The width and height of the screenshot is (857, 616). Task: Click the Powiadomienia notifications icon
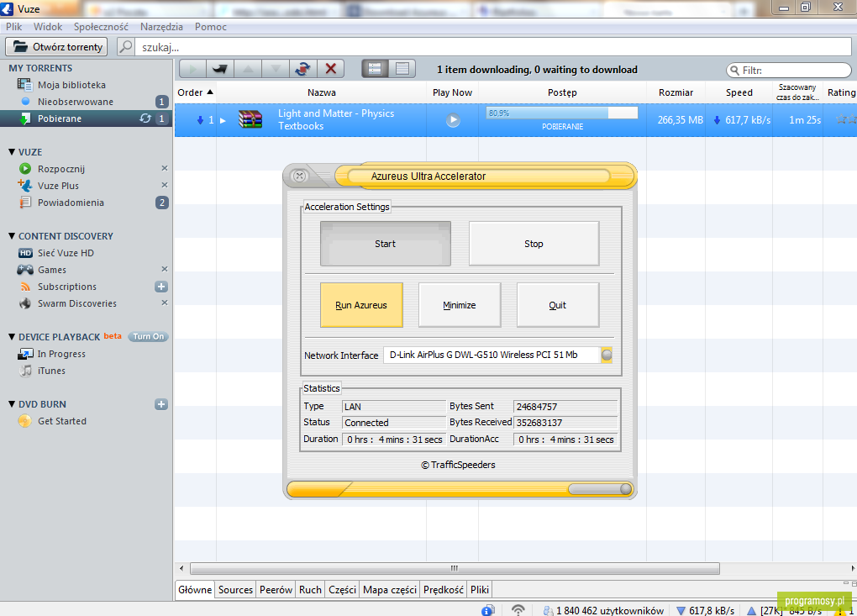(x=25, y=203)
